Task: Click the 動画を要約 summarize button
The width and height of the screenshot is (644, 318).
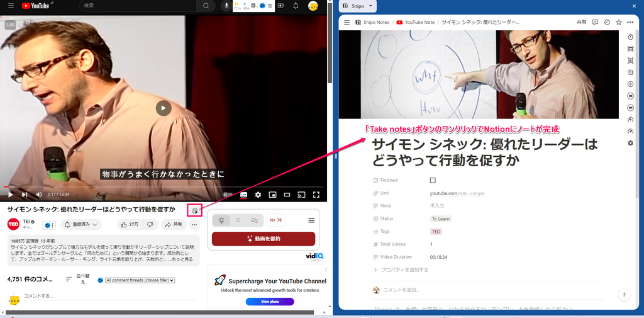Action: tap(264, 239)
